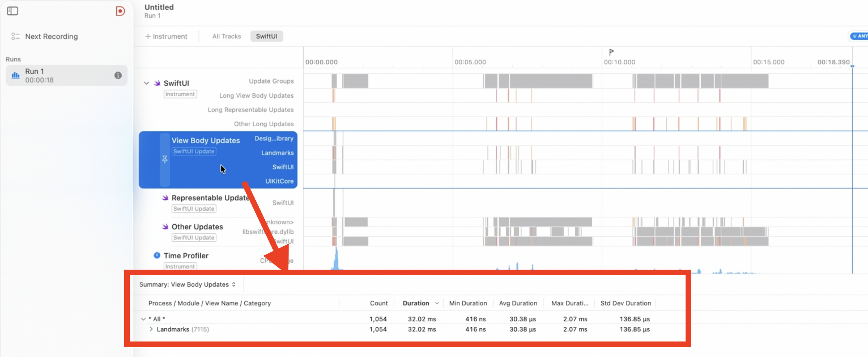
Task: Sort by Process / Module column header
Action: click(210, 303)
